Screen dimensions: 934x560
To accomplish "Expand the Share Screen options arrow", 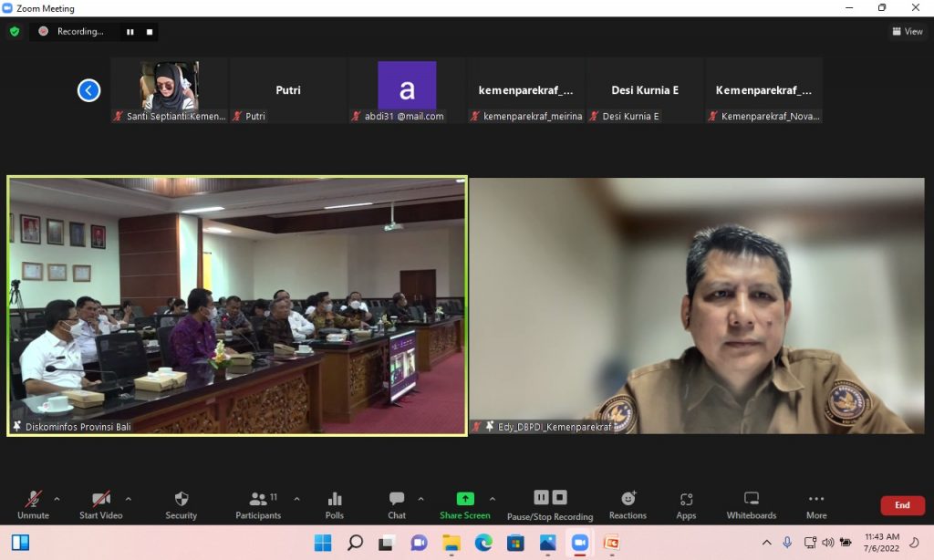I will 493,499.
